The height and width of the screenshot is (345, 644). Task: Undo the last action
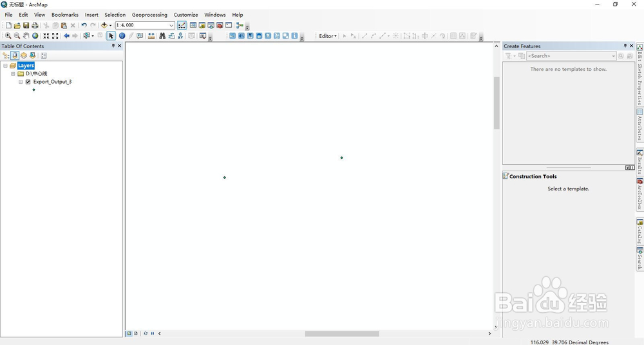click(x=84, y=26)
